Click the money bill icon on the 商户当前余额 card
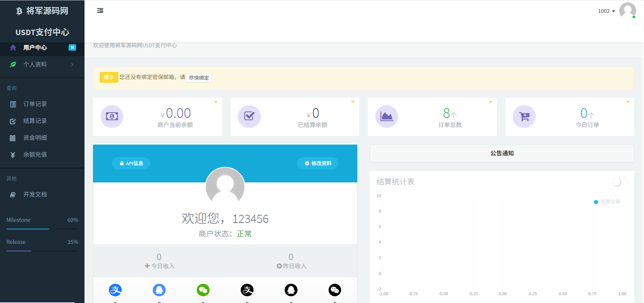Image resolution: width=644 pixels, height=303 pixels. 112,117
